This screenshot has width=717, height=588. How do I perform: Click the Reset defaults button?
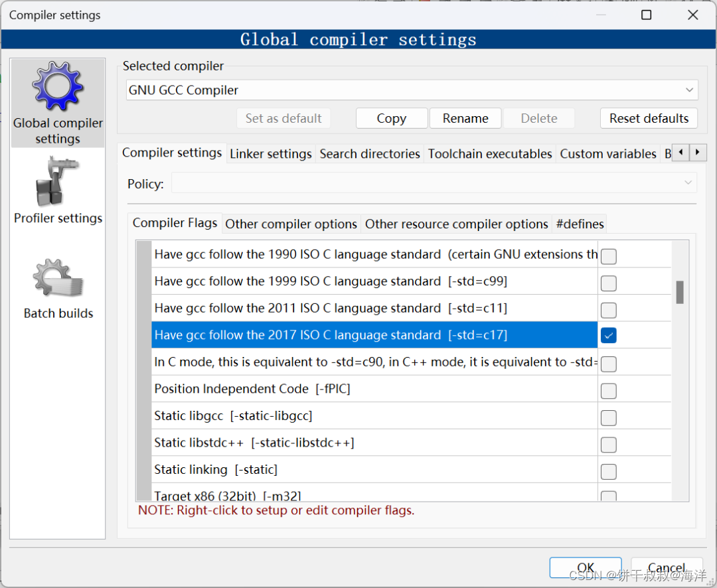click(649, 118)
